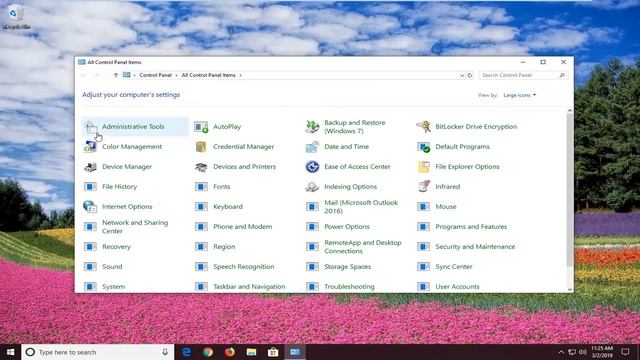Open the Credential Manager icon
640x360 pixels.
click(201, 147)
